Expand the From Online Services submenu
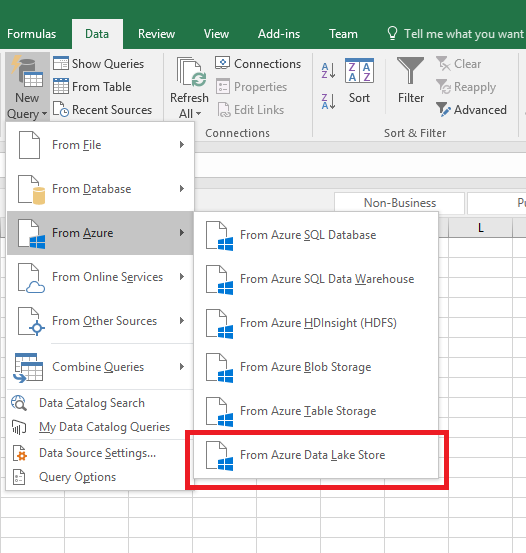The width and height of the screenshot is (526, 553). [x=100, y=277]
